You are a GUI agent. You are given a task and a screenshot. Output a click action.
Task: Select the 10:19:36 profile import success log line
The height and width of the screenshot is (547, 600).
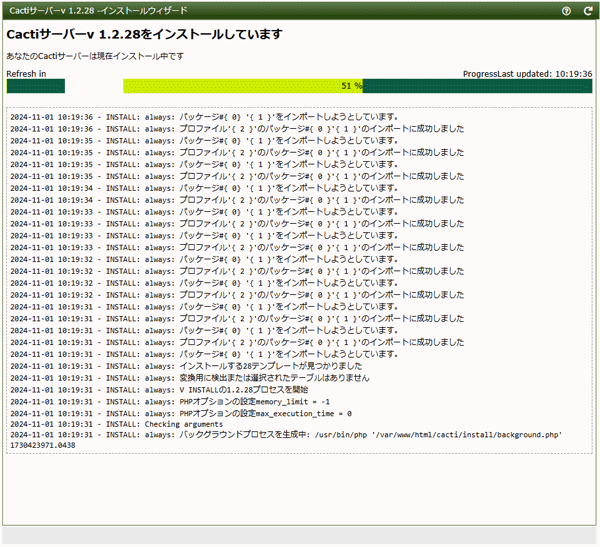[x=237, y=129]
